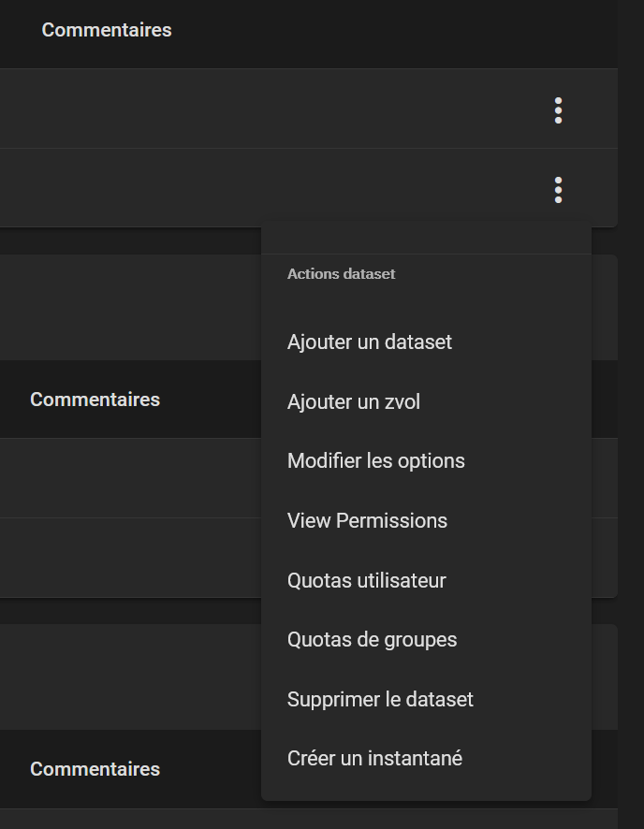This screenshot has height=829, width=644.
Task: Click the Actions dataset menu heading
Action: pos(341,274)
